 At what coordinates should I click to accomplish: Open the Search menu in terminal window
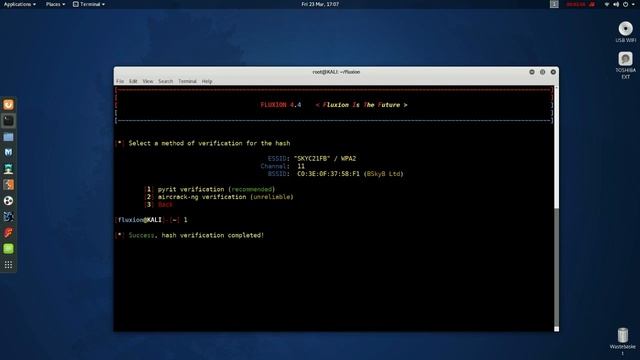click(165, 81)
